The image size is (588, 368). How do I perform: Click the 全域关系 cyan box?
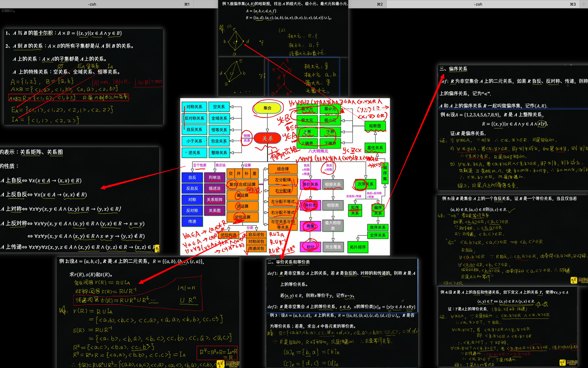click(x=219, y=118)
